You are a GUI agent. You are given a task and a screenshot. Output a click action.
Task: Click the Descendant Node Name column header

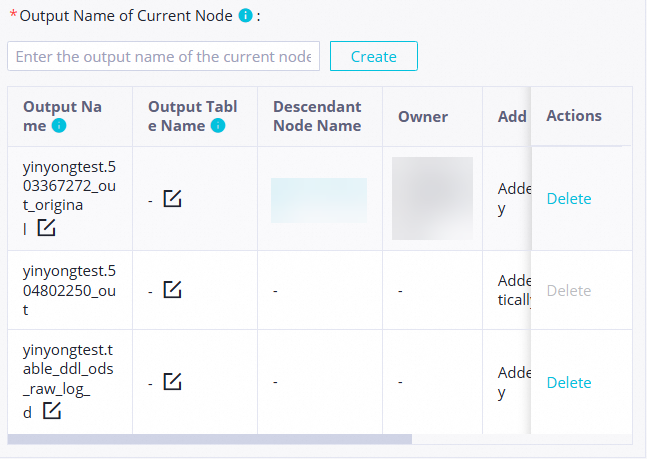(x=317, y=116)
